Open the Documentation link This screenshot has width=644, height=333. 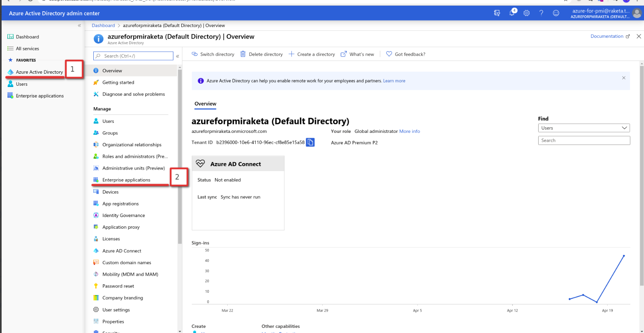pyautogui.click(x=610, y=36)
